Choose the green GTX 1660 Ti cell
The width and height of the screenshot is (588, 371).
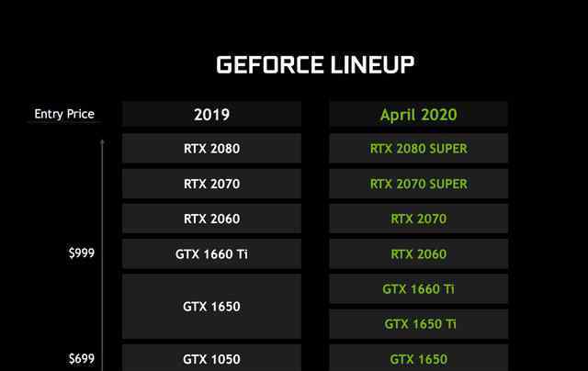(418, 288)
